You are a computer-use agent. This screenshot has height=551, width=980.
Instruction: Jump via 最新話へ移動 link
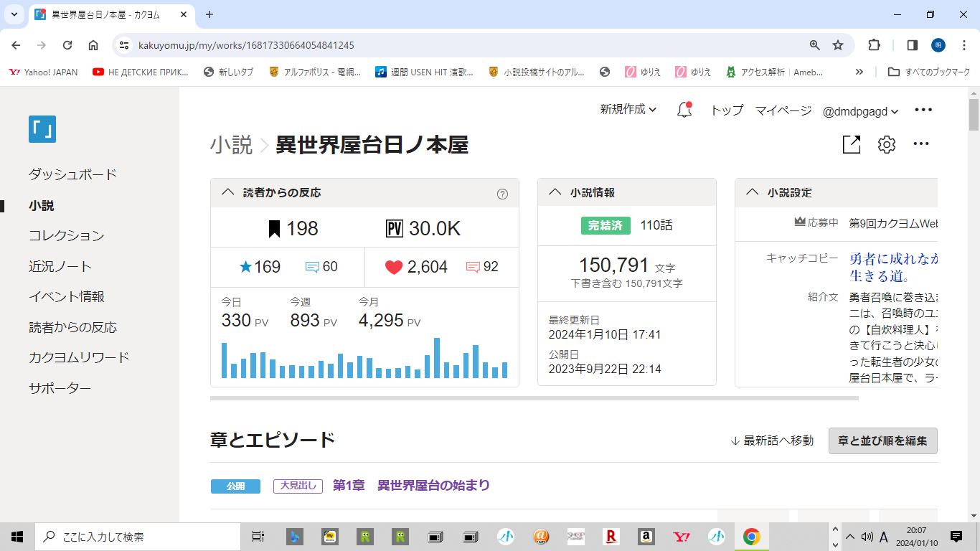(x=772, y=441)
